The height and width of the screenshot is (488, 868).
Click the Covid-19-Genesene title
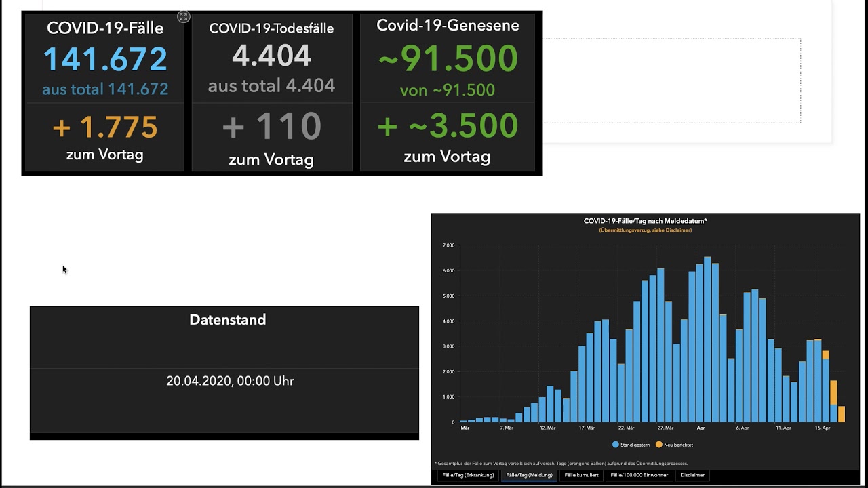(x=448, y=26)
